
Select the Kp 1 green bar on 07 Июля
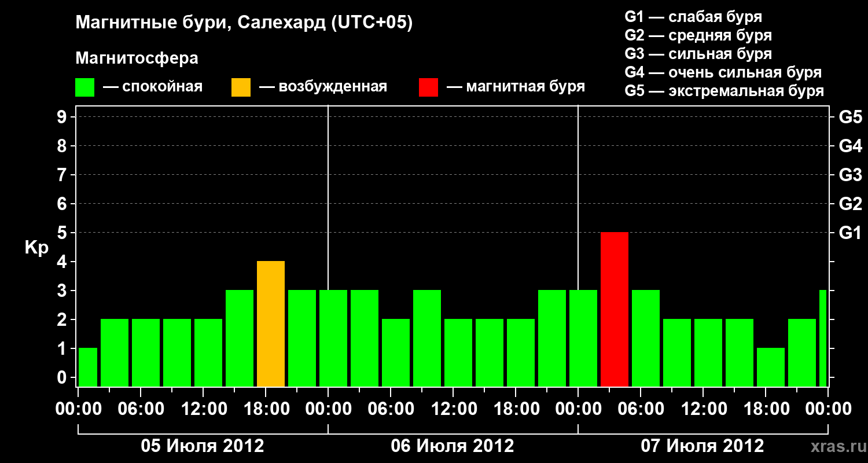point(771,368)
